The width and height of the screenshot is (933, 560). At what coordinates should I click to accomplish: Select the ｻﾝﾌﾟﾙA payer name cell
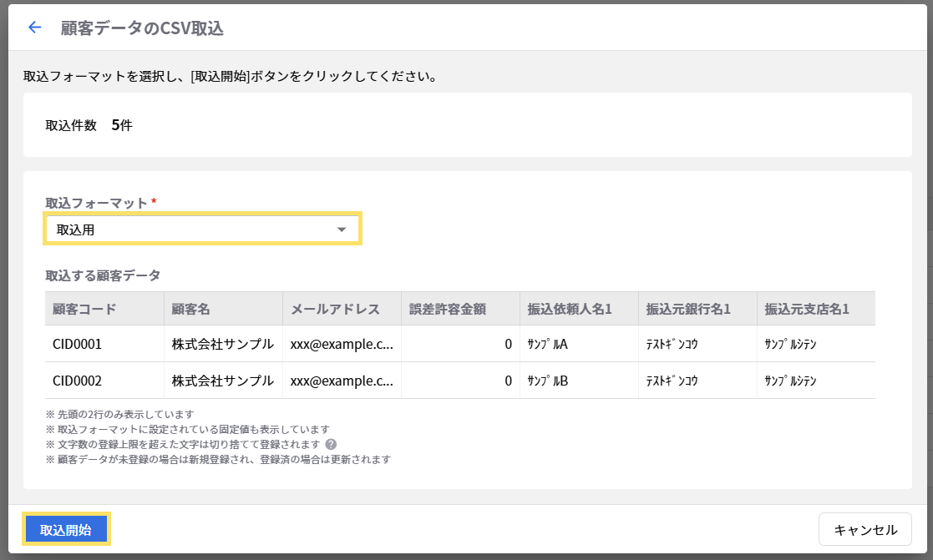point(548,344)
